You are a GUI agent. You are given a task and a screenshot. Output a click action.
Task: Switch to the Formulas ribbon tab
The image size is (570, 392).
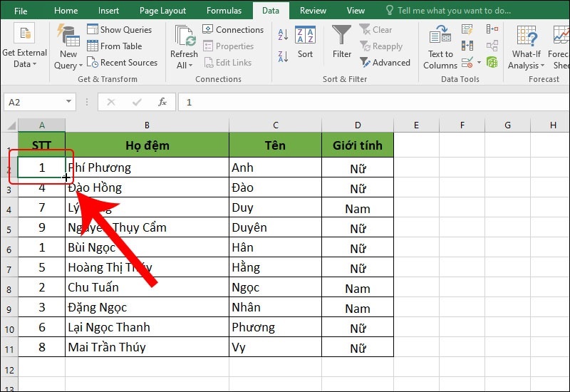(x=224, y=11)
